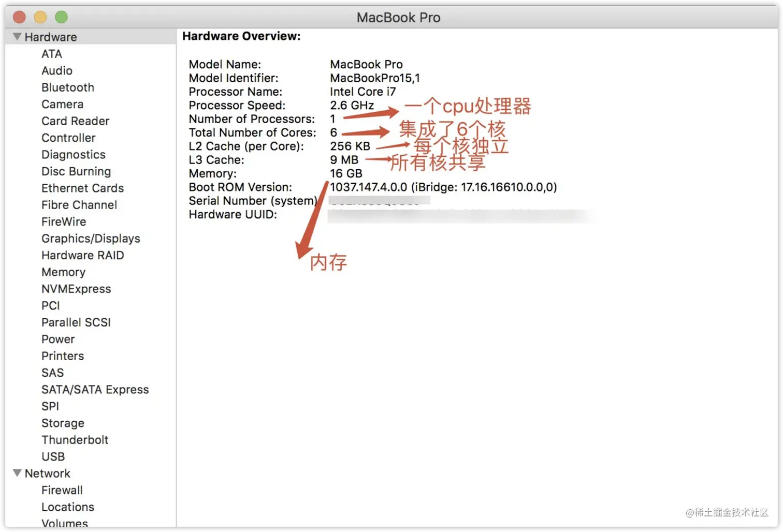Screen dimensions: 783x532
Task: Open Controller in the sidebar
Action: tap(68, 138)
